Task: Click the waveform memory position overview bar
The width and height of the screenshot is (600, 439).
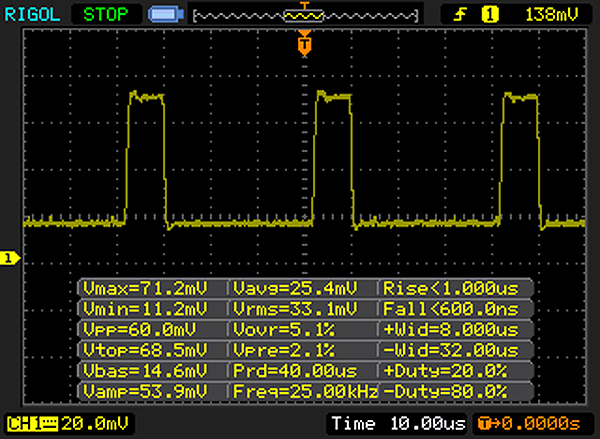Action: pyautogui.click(x=305, y=15)
